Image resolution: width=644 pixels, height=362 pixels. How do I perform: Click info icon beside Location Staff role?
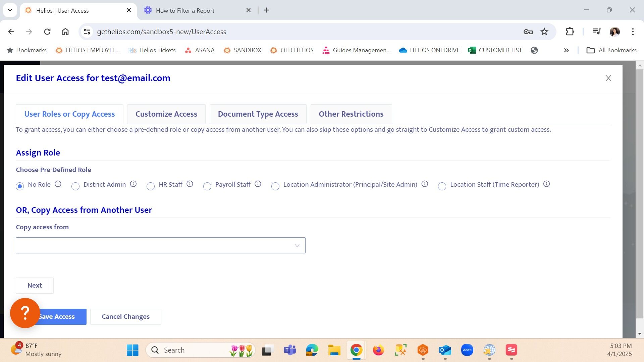(x=546, y=184)
